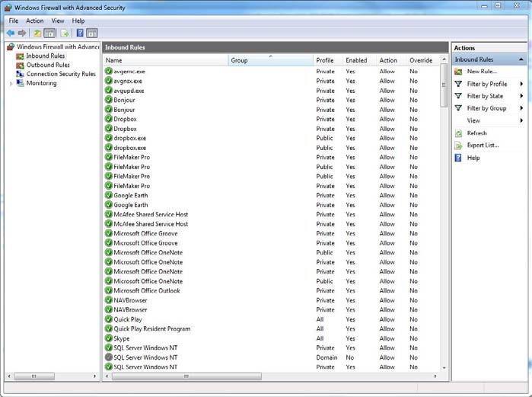Click the Connection Security Rules tree icon
Viewport: 532px width, 397px height.
pyautogui.click(x=20, y=74)
